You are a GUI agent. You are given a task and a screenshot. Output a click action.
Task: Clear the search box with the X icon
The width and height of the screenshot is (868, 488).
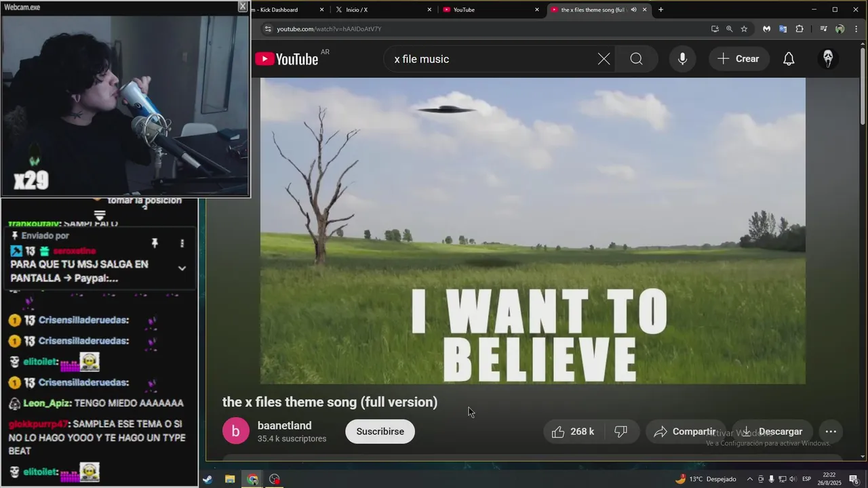click(604, 59)
